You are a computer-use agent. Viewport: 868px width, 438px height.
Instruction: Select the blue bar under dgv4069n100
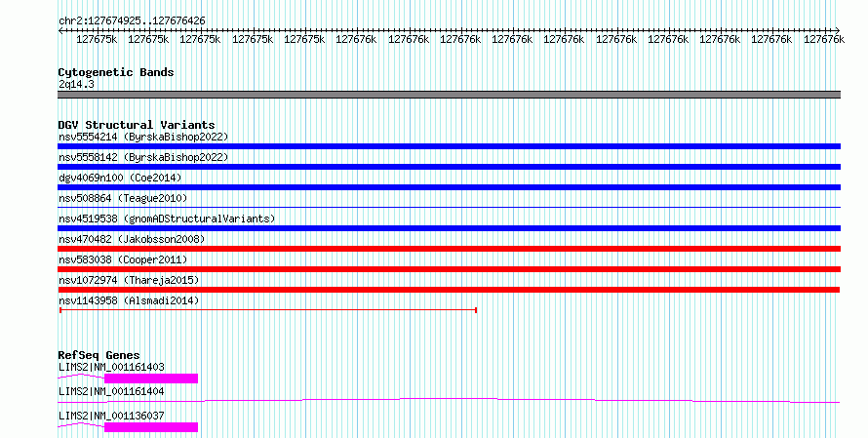(449, 187)
